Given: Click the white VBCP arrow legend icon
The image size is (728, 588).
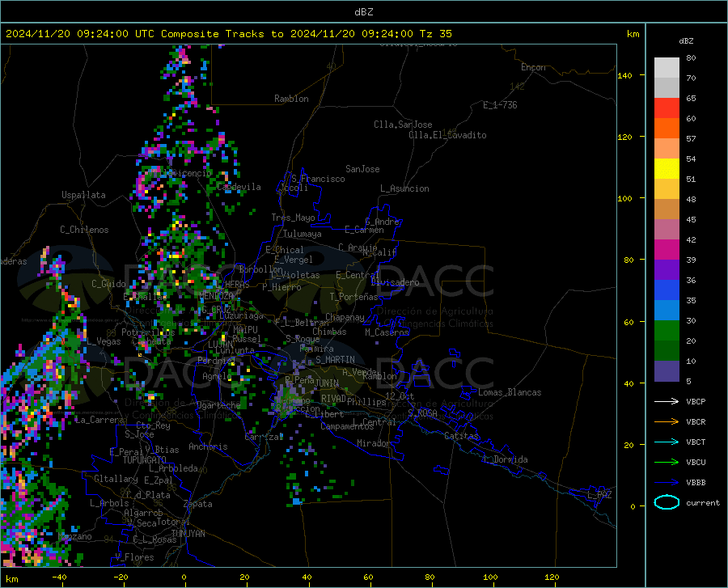Looking at the screenshot, I should pyautogui.click(x=667, y=401).
